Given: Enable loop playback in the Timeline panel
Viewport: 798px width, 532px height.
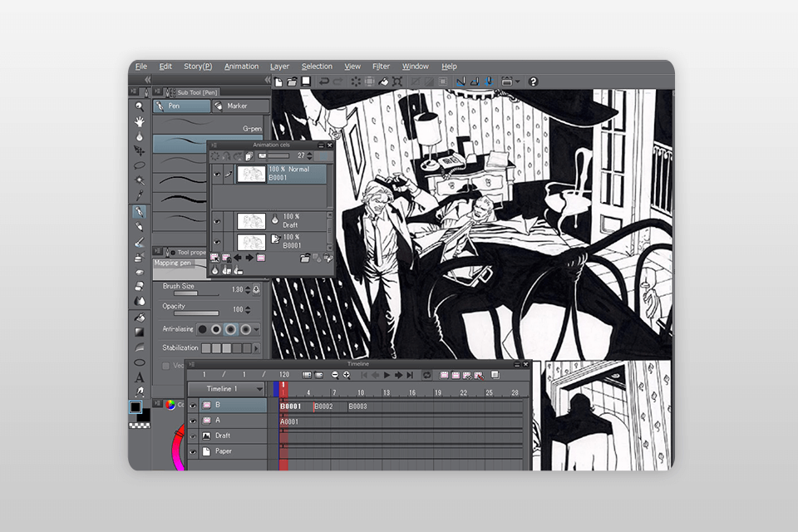Looking at the screenshot, I should (426, 375).
